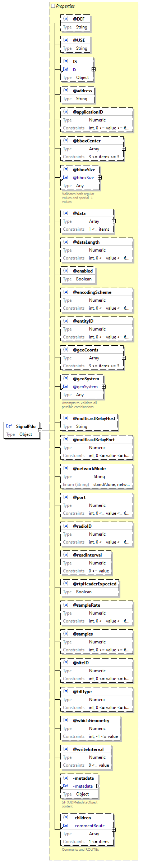Click the property icon beside @port
The height and width of the screenshot is (868, 143).
(66, 497)
